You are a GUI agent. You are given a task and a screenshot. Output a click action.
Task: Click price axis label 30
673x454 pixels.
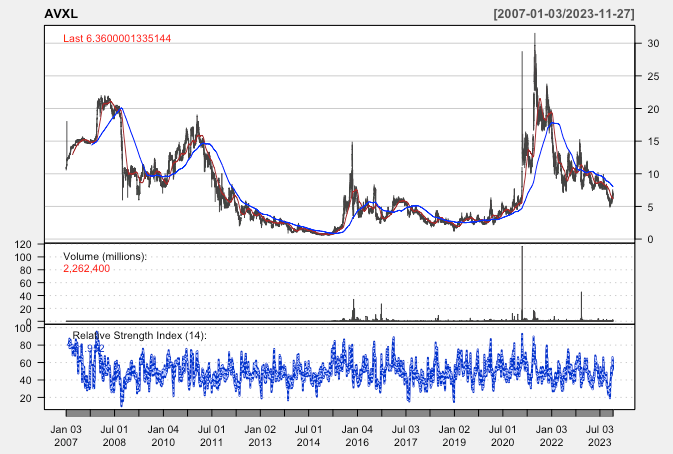click(x=652, y=43)
